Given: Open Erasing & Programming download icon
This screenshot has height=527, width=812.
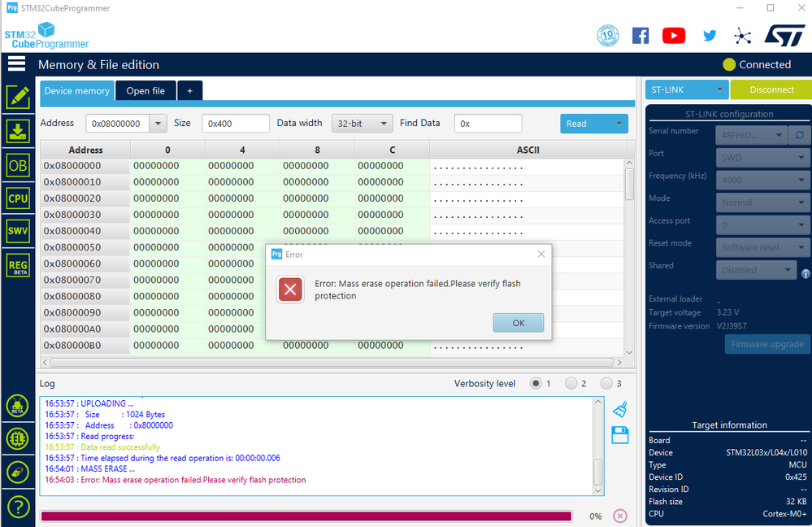Looking at the screenshot, I should click(18, 132).
